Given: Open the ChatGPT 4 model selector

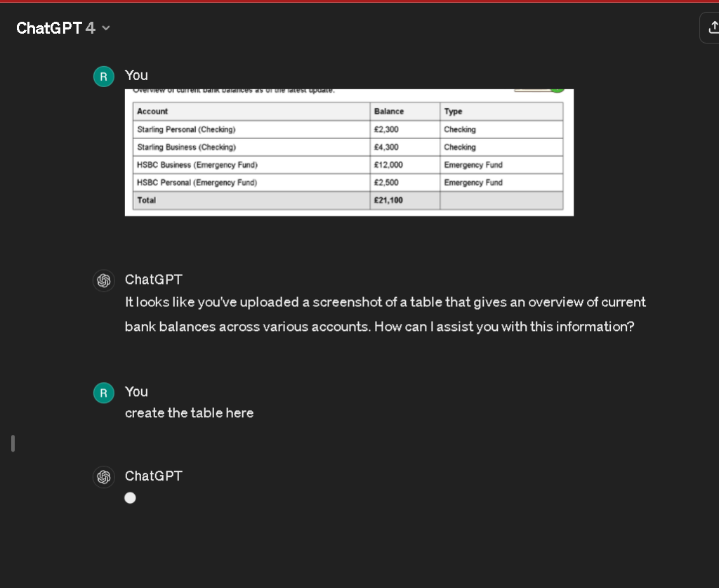Looking at the screenshot, I should [x=62, y=28].
